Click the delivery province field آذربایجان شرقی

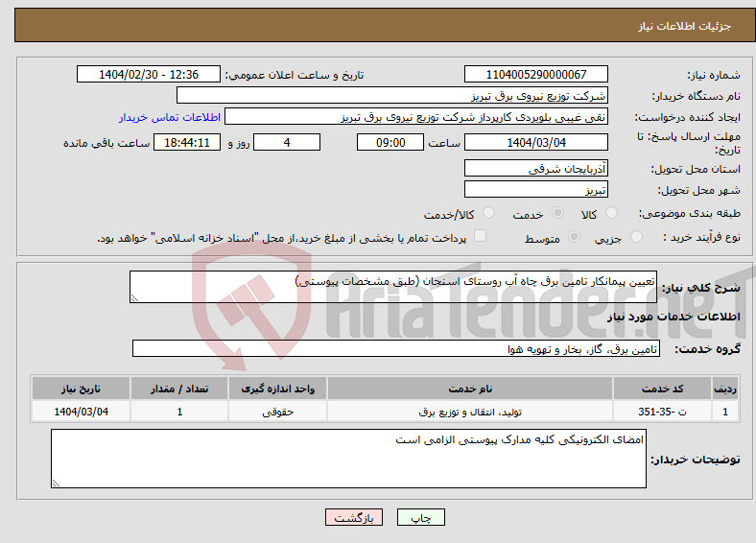[x=535, y=168]
